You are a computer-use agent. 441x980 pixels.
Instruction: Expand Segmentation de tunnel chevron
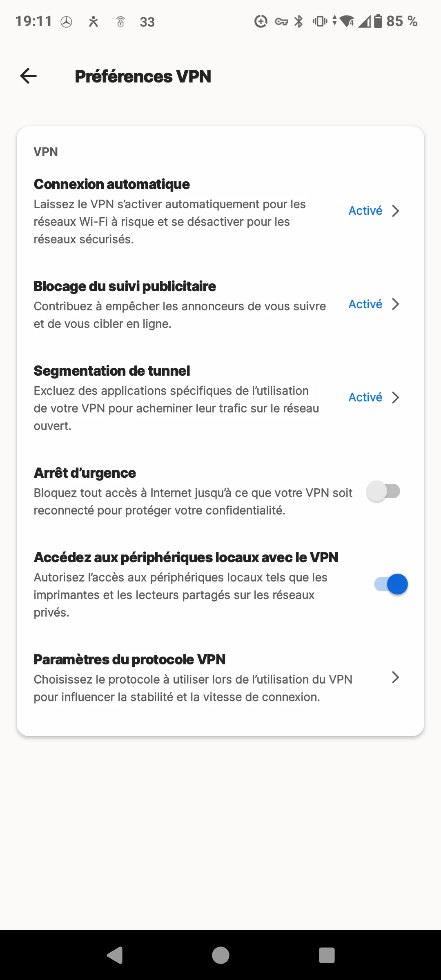tap(395, 397)
